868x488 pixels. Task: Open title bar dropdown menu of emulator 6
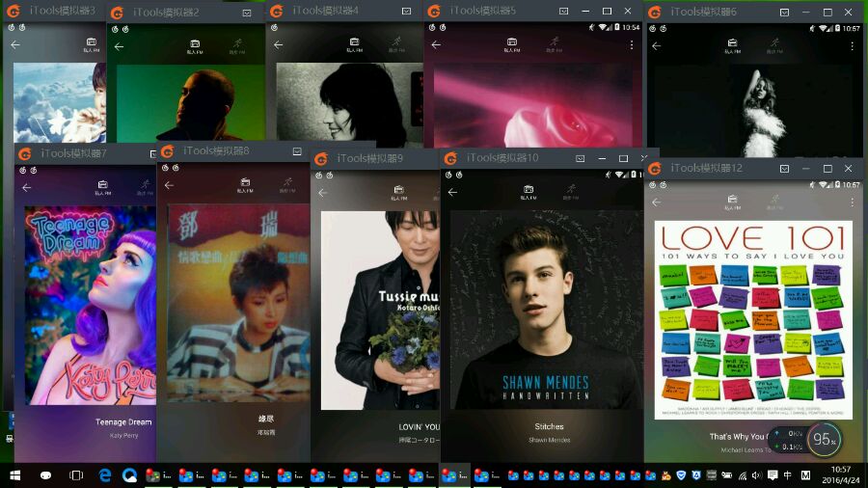click(784, 13)
